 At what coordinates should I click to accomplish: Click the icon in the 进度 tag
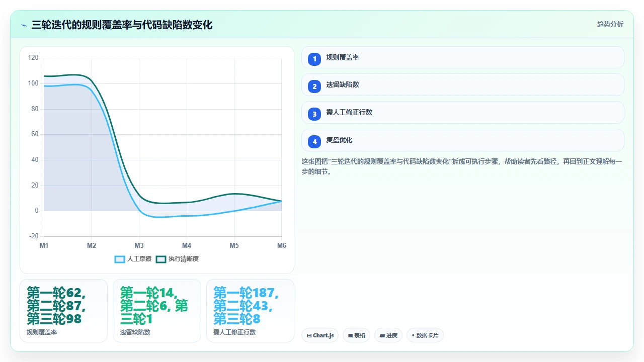(382, 335)
